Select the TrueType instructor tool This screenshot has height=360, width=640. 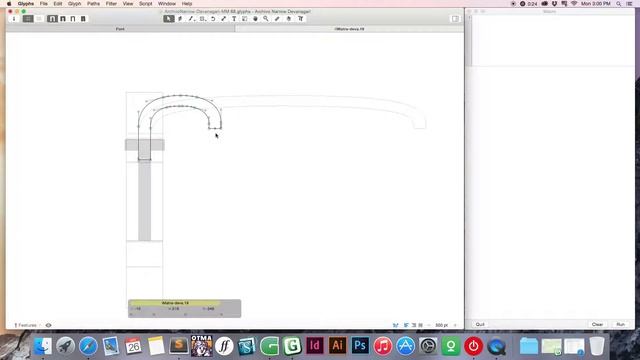[300, 19]
